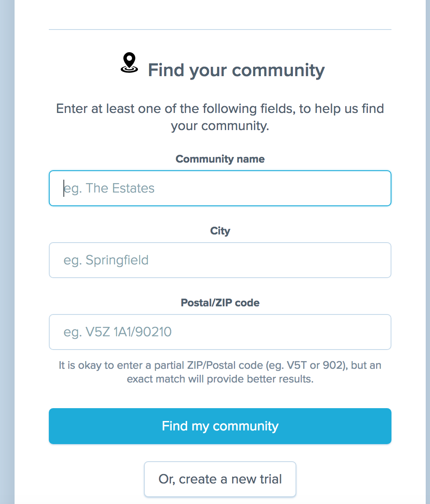The width and height of the screenshot is (430, 504).
Task: Click the "City" field label
Action: pyautogui.click(x=220, y=231)
